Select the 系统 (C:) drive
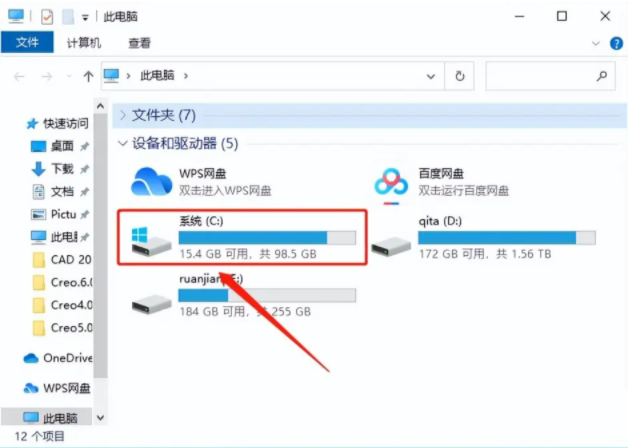The width and height of the screenshot is (628, 448). [242, 237]
